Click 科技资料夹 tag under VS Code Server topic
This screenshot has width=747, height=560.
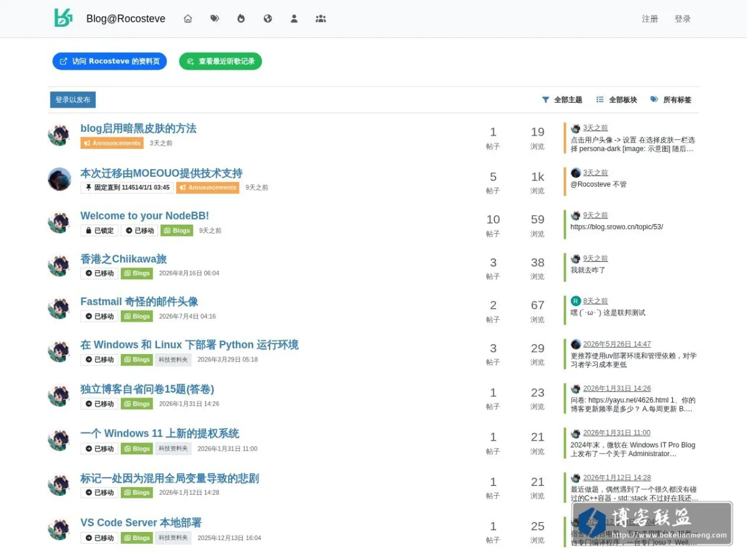173,538
